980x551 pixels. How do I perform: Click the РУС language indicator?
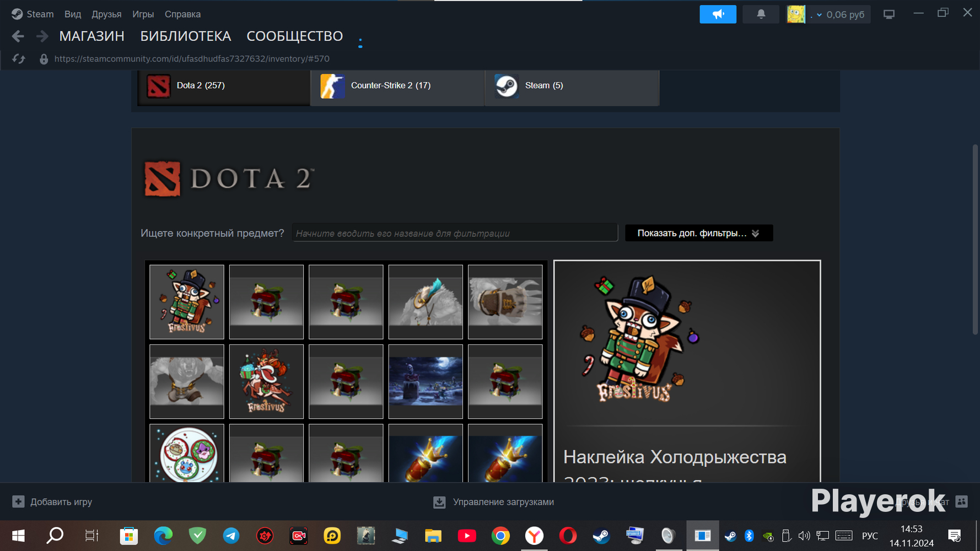click(x=870, y=536)
